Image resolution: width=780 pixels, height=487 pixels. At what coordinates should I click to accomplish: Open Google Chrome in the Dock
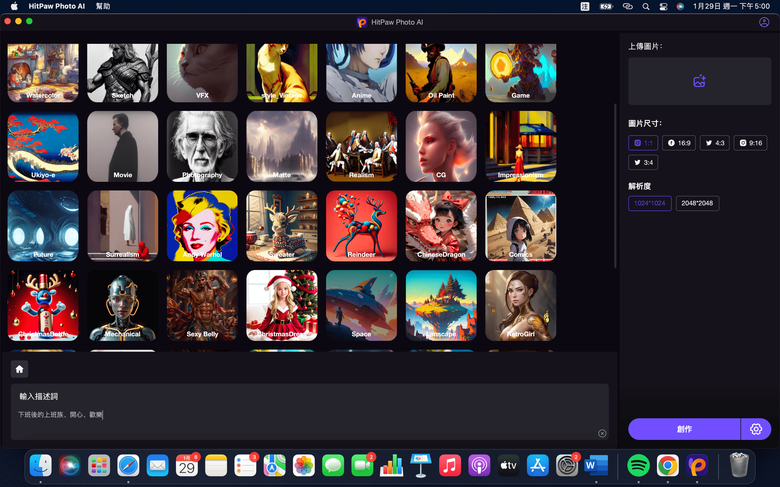click(x=668, y=466)
